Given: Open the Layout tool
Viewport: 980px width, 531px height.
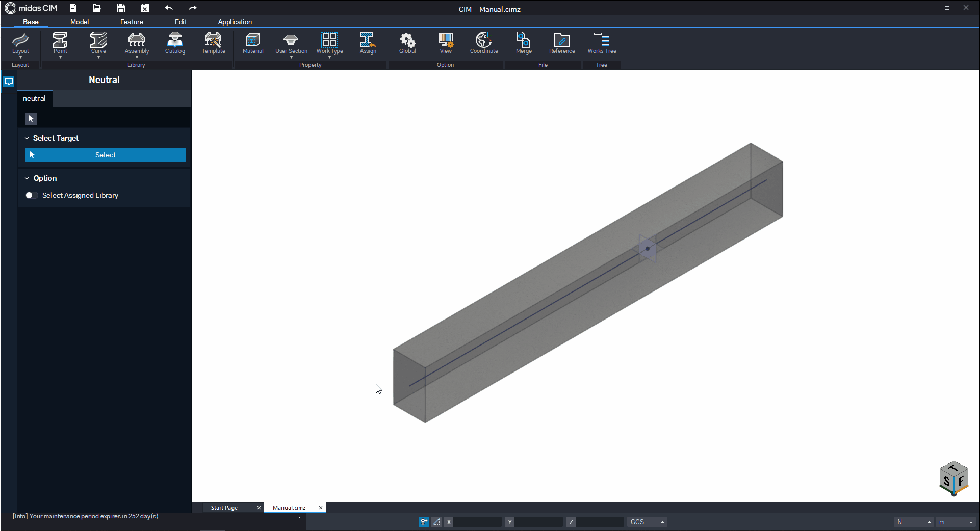Looking at the screenshot, I should (x=20, y=43).
